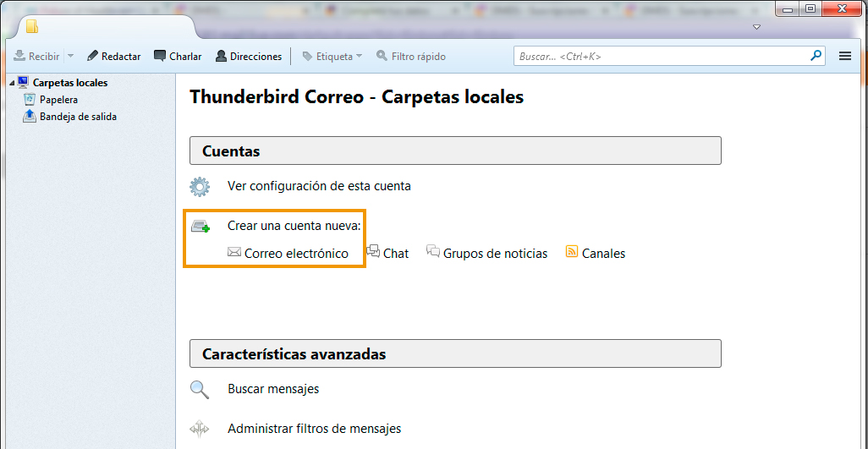The height and width of the screenshot is (449, 868).
Task: Open Buscar mensajes
Action: (273, 389)
